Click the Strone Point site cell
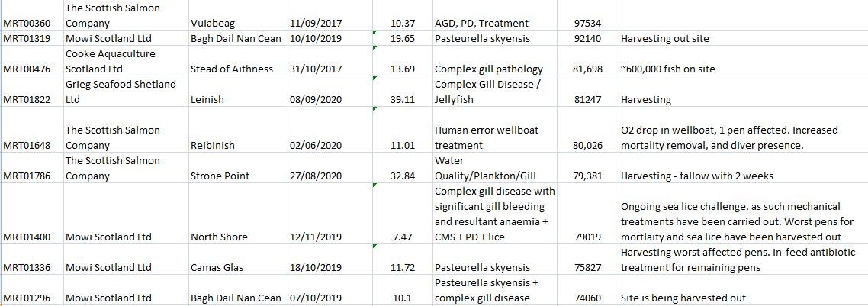The width and height of the screenshot is (868, 306). pos(220,176)
